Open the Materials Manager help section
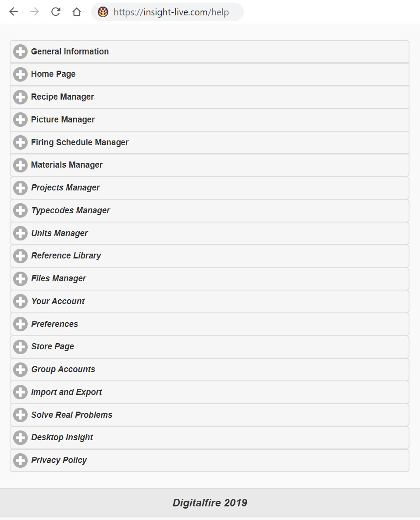420x520 pixels. [x=209, y=165]
